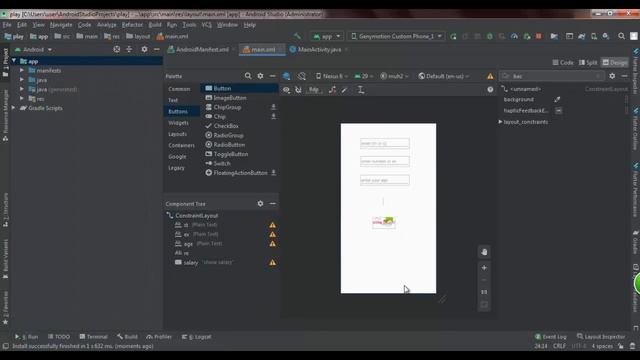Image resolution: width=640 pixels, height=360 pixels.
Task: Click the design help question-mark icon
Action: 490,89
